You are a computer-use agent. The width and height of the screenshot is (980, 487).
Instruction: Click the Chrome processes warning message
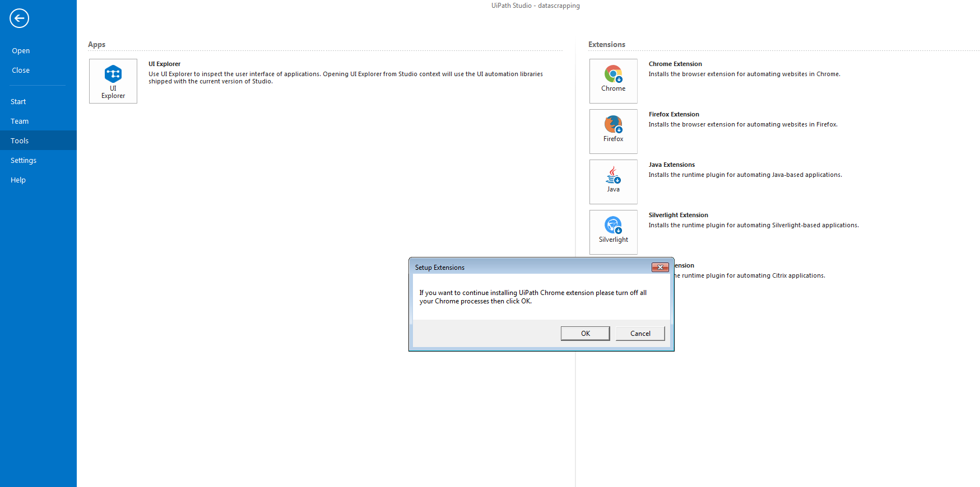[533, 297]
